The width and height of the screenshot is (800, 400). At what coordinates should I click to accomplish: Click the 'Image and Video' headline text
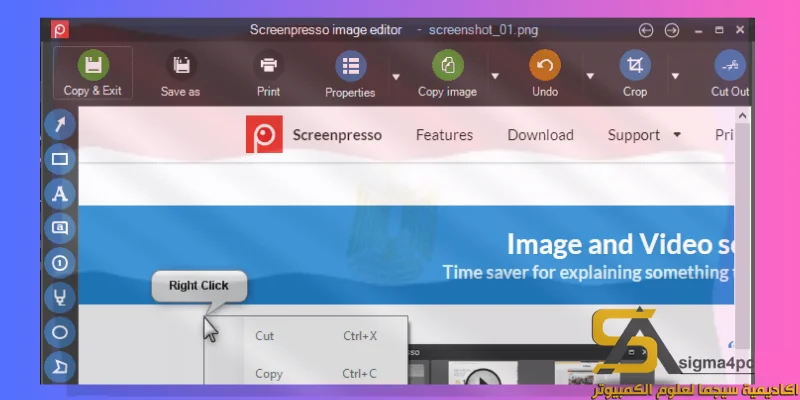pyautogui.click(x=610, y=244)
